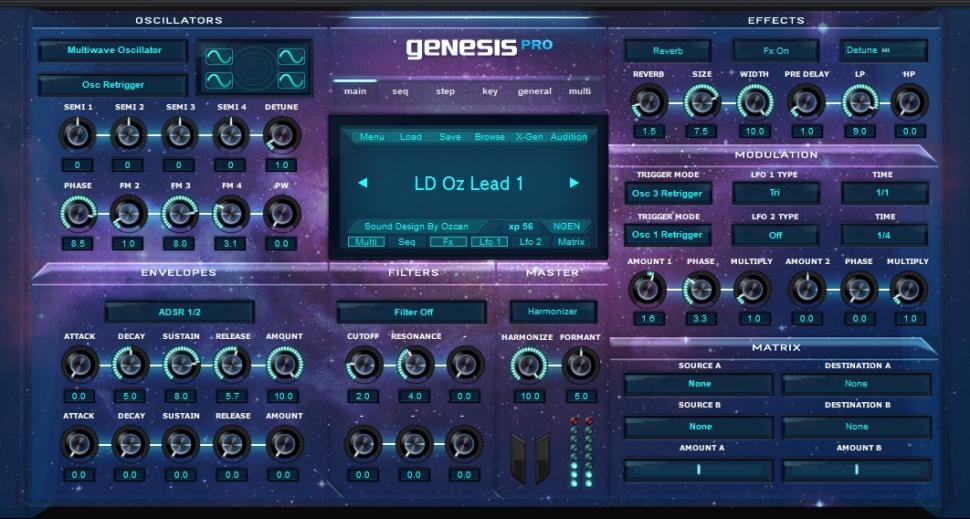Select the top-left oscillator sine waveform icon
Viewport: 970px width, 519px height.
(218, 57)
